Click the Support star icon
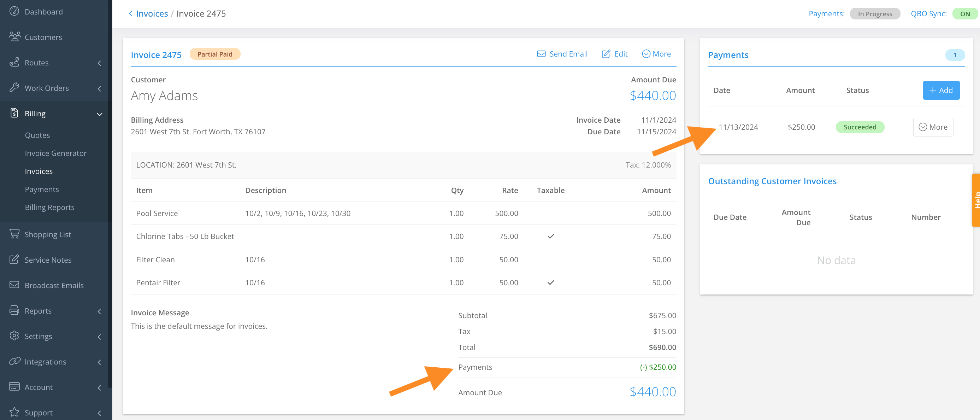The image size is (980, 420). pyautogui.click(x=14, y=412)
